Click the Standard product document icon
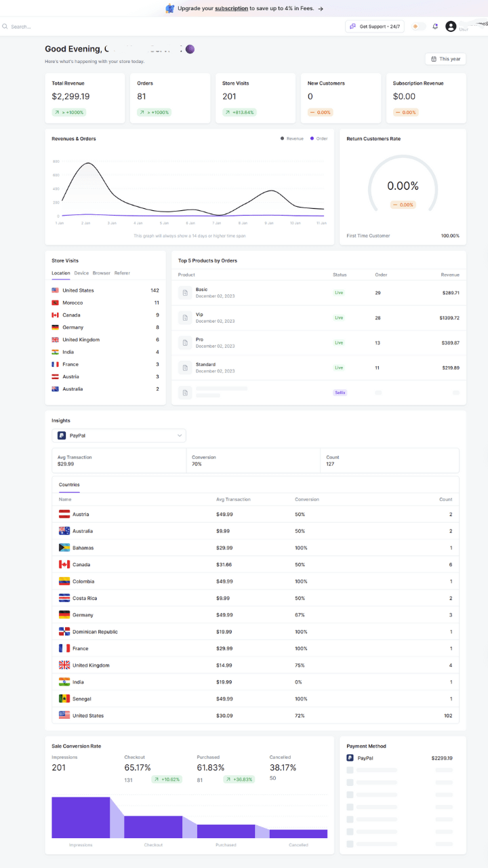 point(185,368)
